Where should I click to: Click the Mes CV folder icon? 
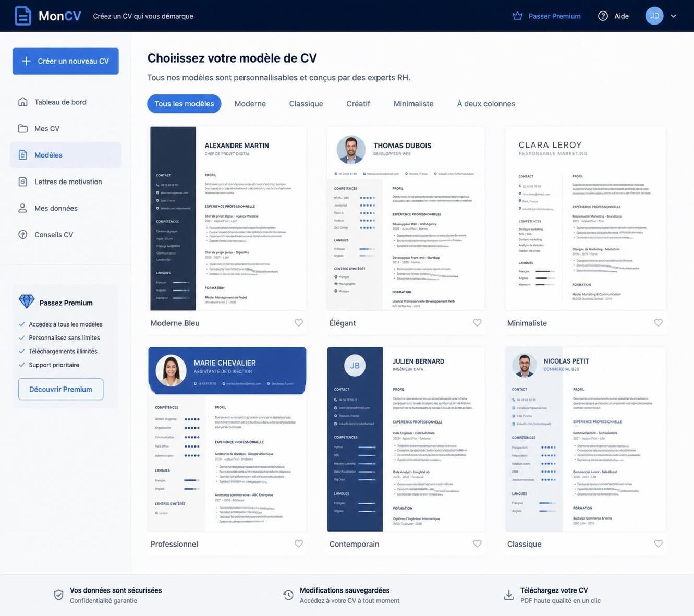pyautogui.click(x=23, y=128)
